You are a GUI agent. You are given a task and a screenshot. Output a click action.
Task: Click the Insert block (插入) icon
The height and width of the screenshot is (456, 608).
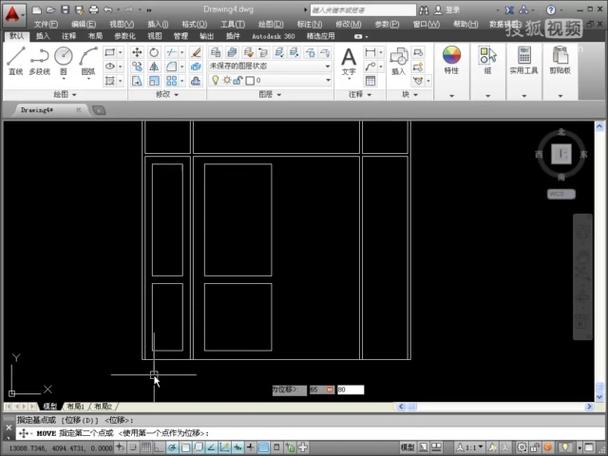tap(399, 61)
